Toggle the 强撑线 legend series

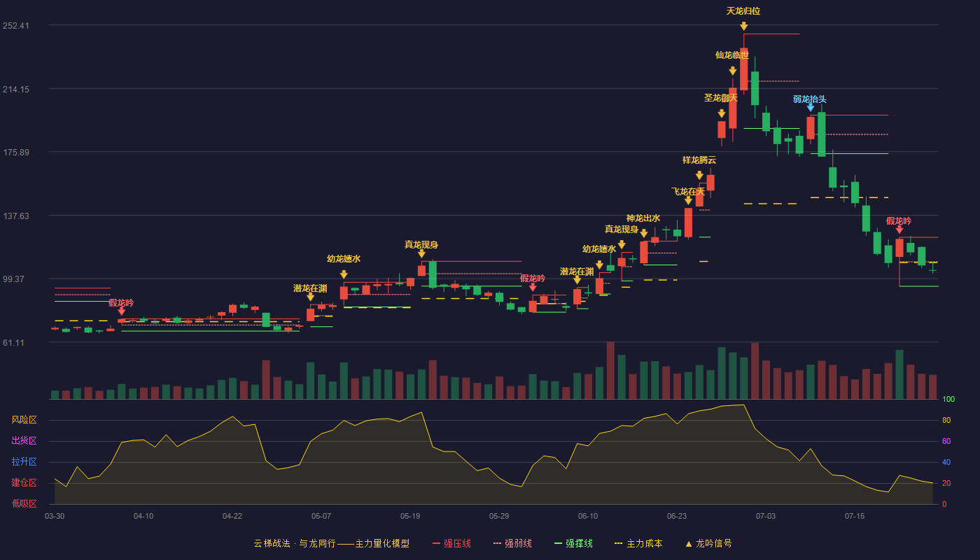point(573,543)
